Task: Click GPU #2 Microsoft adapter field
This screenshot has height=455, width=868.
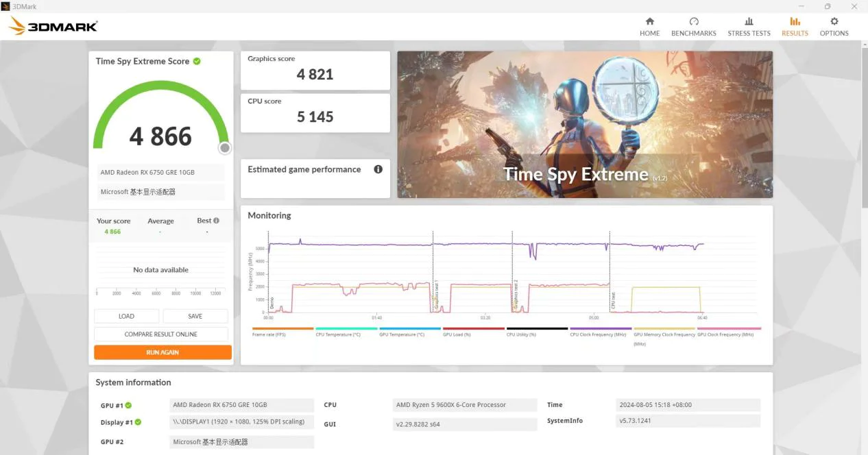Action: coord(242,442)
